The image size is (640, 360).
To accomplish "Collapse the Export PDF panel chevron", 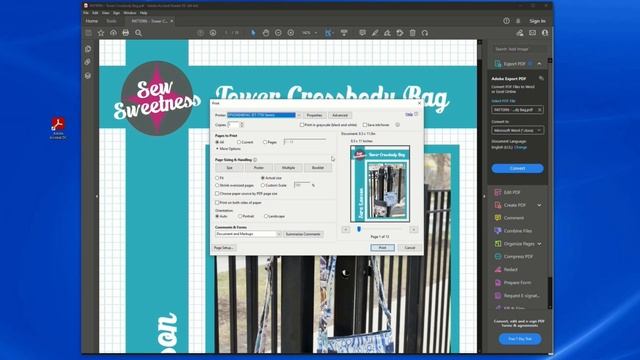I will pos(539,64).
